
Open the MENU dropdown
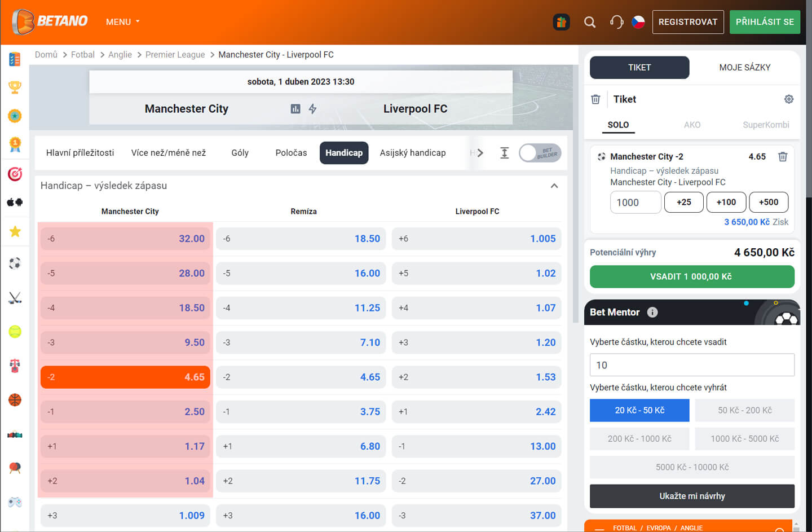pyautogui.click(x=122, y=22)
